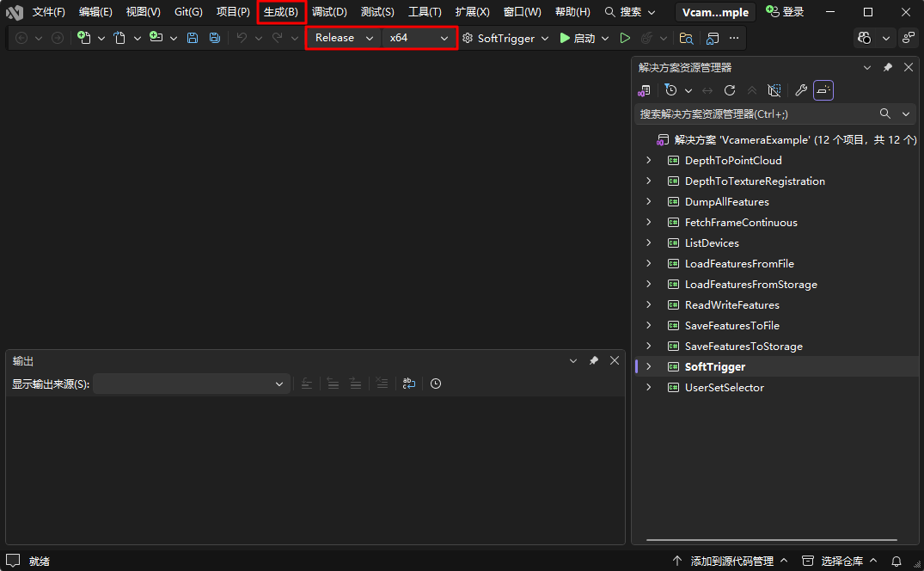Refresh the Solution Explorer
924x571 pixels.
click(x=730, y=90)
